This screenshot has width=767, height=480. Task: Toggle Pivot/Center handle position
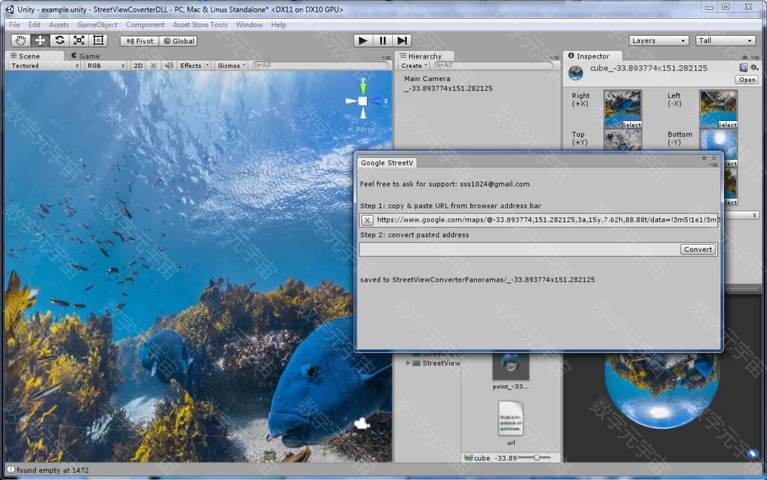(x=139, y=41)
